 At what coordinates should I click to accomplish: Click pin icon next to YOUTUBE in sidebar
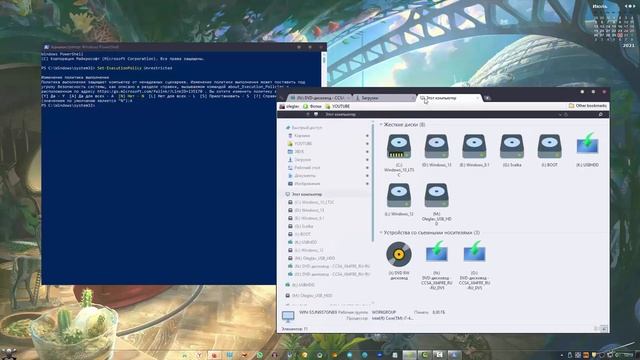tap(367, 144)
